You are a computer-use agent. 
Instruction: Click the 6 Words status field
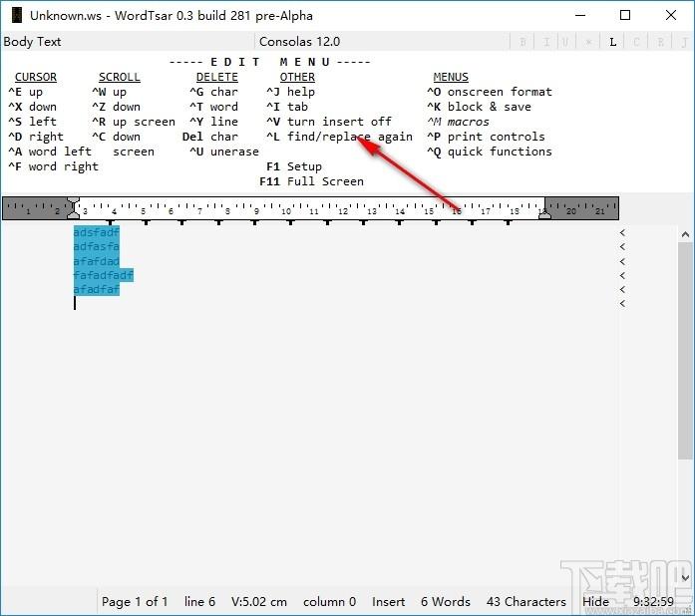point(446,601)
